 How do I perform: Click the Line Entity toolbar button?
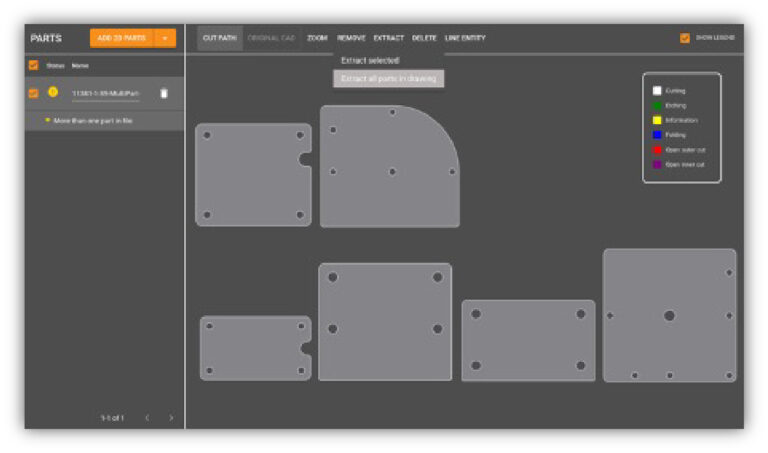pyautogui.click(x=465, y=38)
